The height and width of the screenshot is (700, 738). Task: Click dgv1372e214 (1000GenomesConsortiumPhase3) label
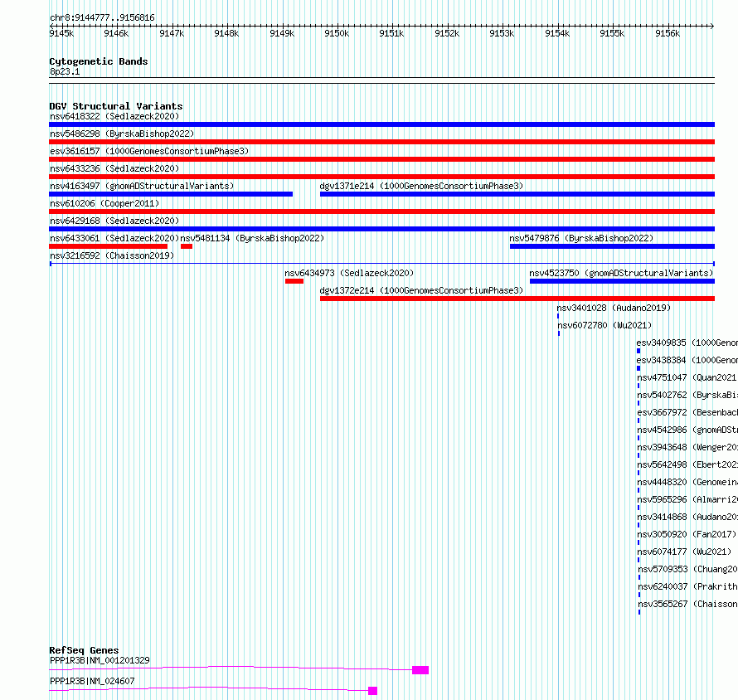click(421, 290)
